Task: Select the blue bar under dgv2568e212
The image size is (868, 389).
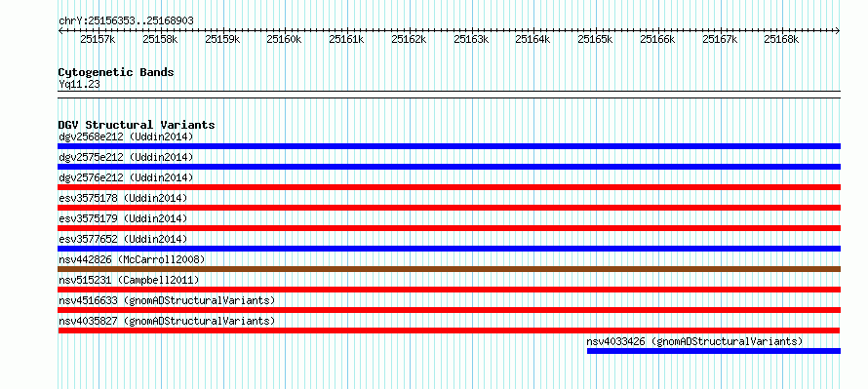Action: pyautogui.click(x=450, y=146)
